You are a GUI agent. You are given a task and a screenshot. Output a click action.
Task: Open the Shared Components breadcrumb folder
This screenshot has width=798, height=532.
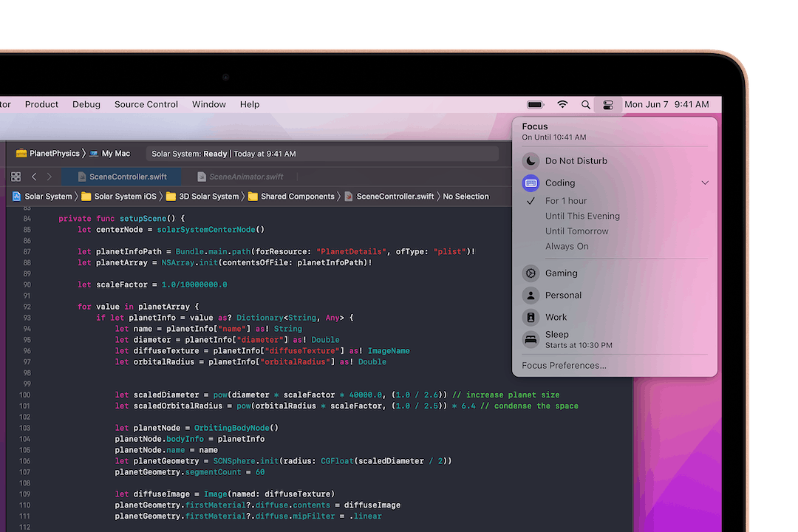[297, 197]
